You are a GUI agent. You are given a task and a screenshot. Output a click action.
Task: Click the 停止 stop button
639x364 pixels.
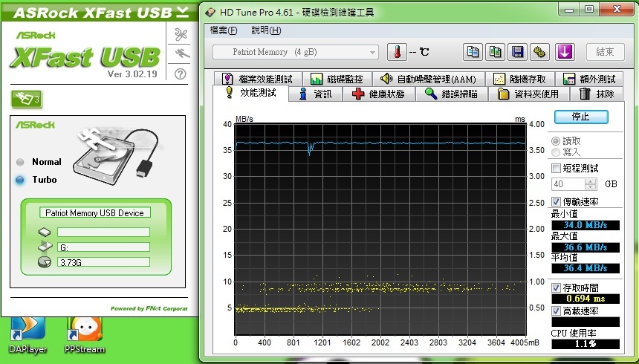pyautogui.click(x=581, y=117)
